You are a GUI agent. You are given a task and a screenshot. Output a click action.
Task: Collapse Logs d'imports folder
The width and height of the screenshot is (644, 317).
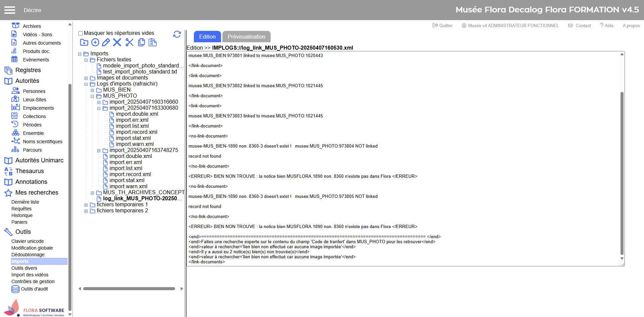pyautogui.click(x=86, y=84)
